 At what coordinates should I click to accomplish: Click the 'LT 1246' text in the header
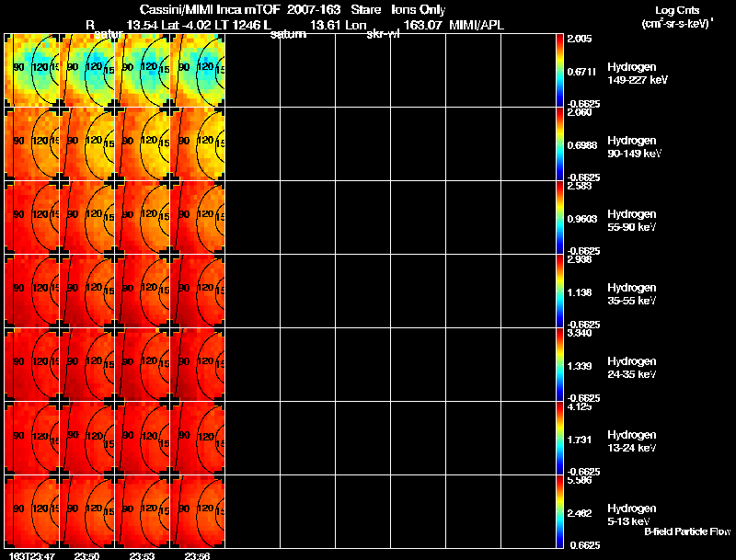[241, 26]
